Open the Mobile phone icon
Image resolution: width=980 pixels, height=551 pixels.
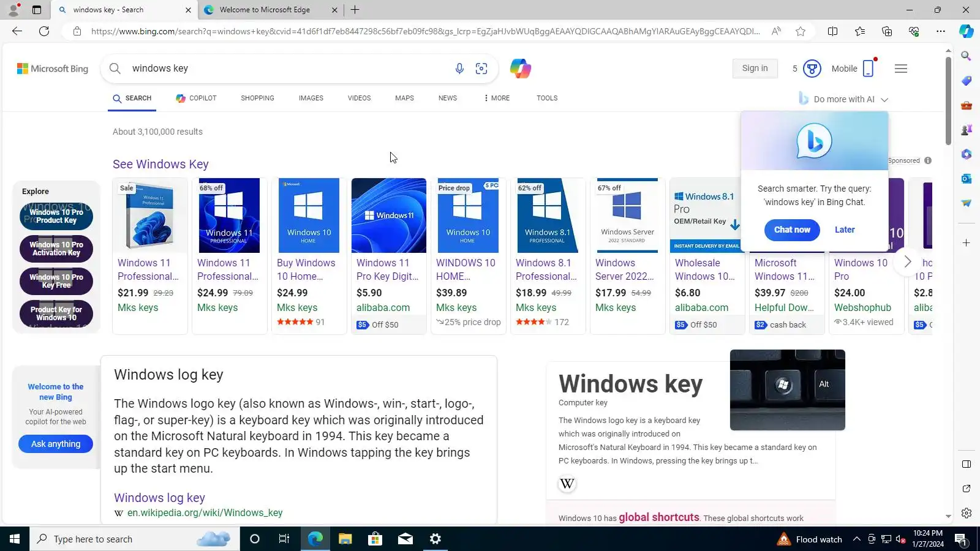pos(869,69)
